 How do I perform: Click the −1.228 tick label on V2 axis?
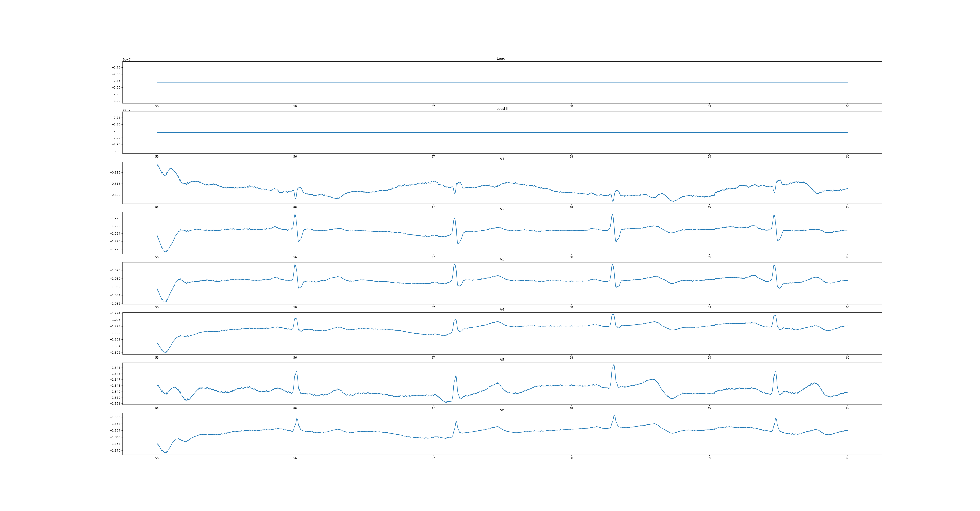pyautogui.click(x=115, y=249)
